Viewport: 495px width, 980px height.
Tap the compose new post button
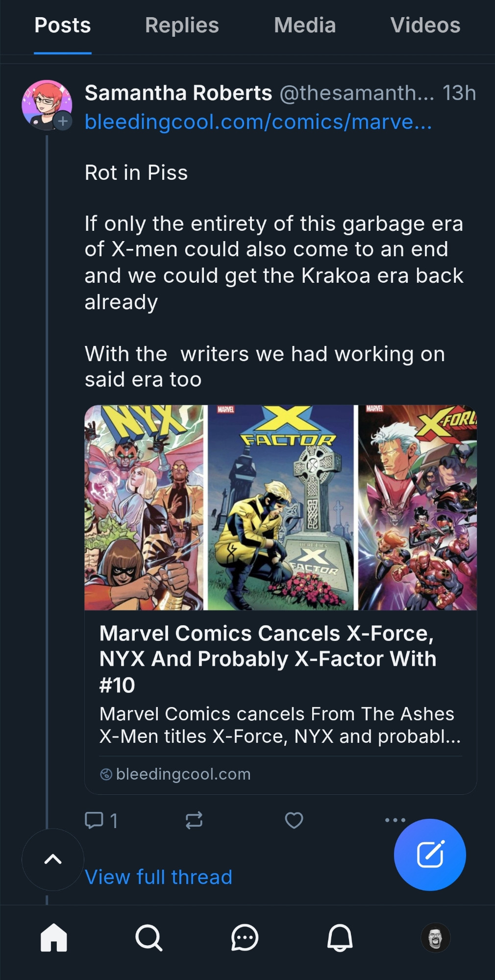coord(430,855)
